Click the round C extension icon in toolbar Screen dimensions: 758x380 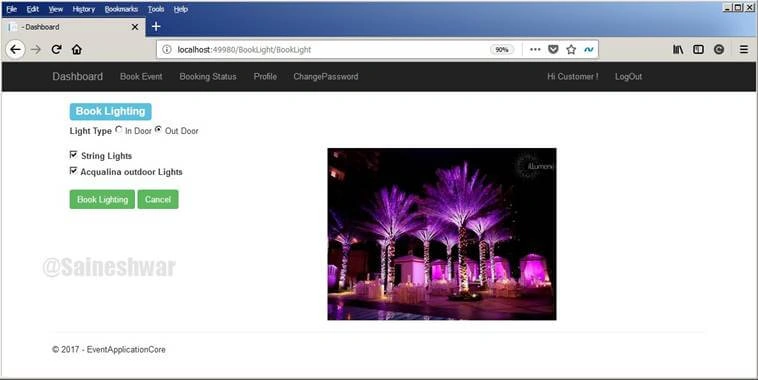click(x=719, y=49)
